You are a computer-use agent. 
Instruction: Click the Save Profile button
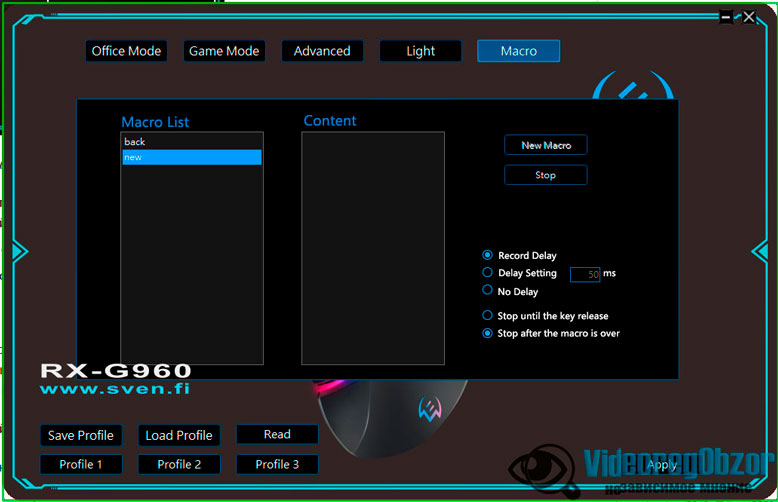(x=81, y=436)
